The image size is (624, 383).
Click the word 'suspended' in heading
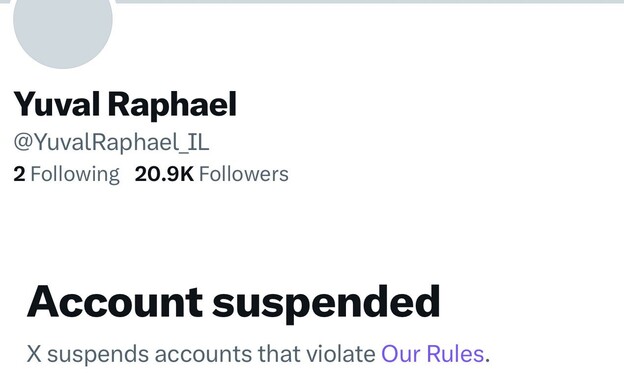326,303
